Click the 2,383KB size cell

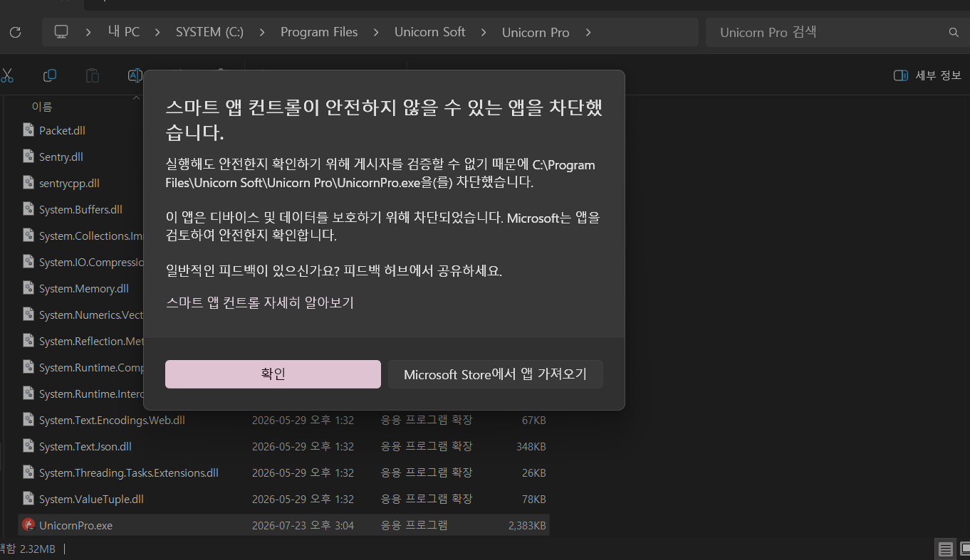(x=527, y=525)
